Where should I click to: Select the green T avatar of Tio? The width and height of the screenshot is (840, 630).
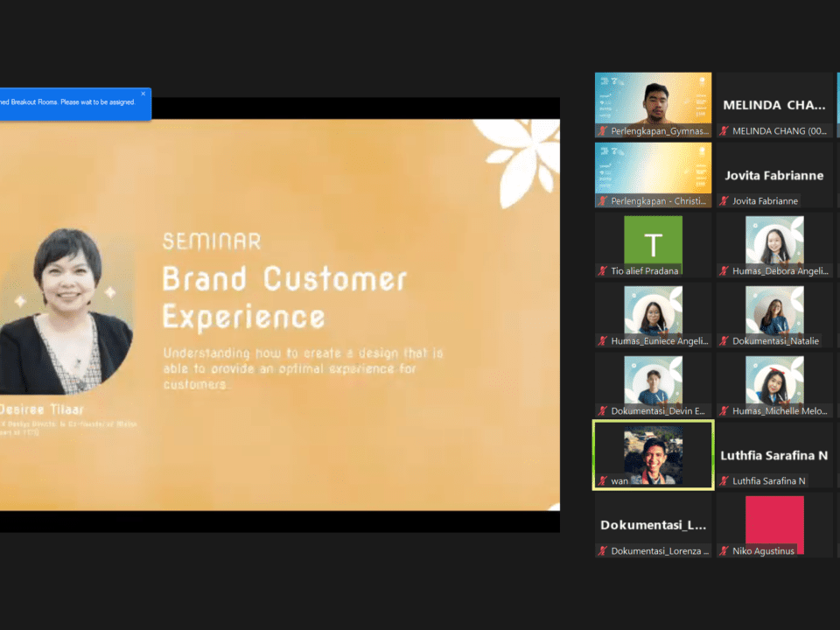tap(653, 240)
